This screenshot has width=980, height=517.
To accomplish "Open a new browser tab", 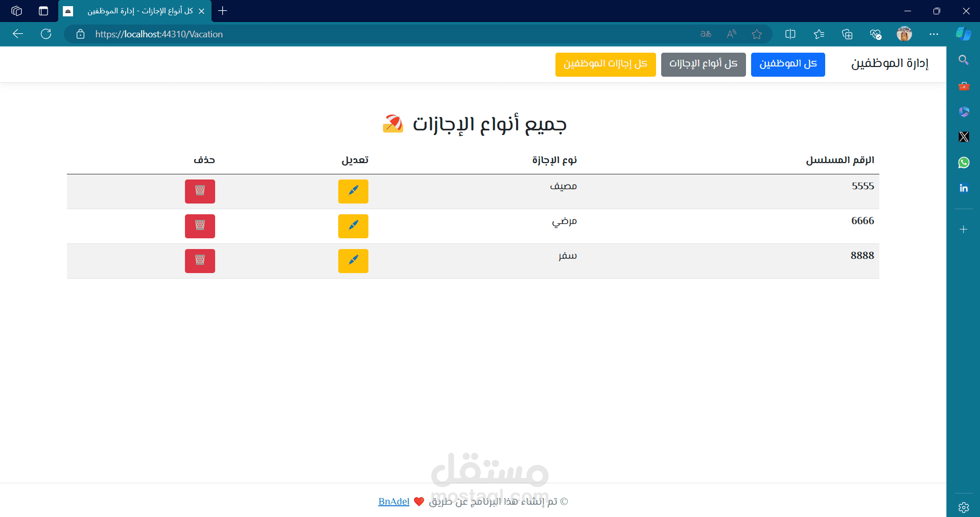I will (223, 11).
